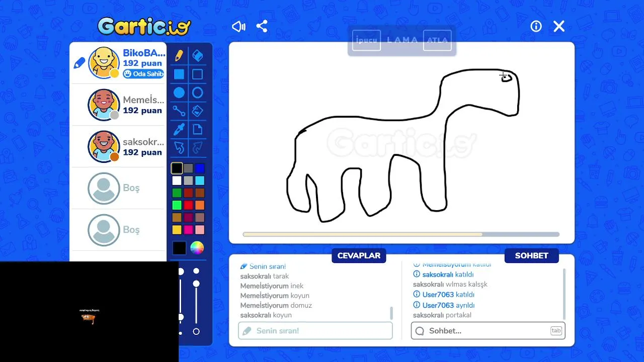The image size is (644, 362).
Task: Click MemeIstiyorum player avatar
Action: 104,105
